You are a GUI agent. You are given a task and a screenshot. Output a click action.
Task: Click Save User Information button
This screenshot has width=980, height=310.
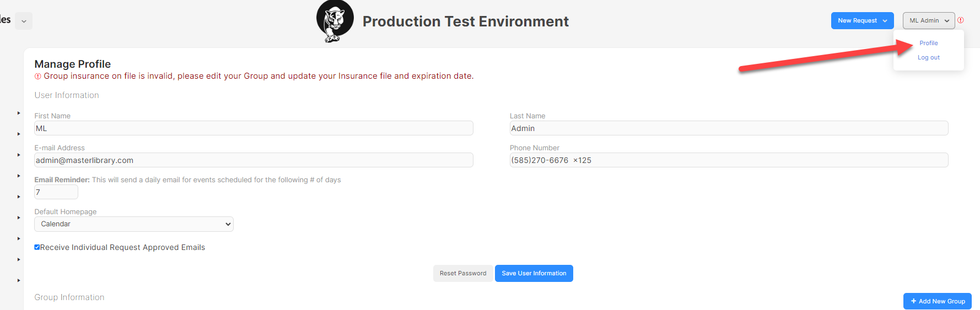click(x=534, y=274)
